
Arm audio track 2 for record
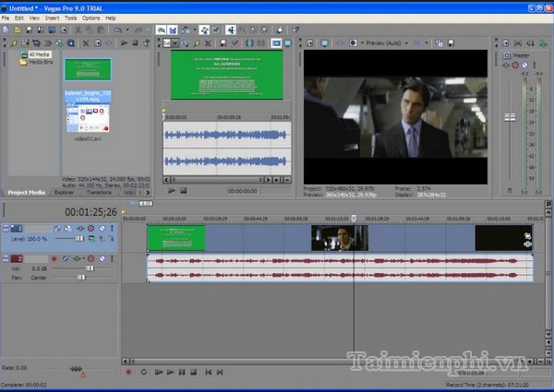pos(55,259)
